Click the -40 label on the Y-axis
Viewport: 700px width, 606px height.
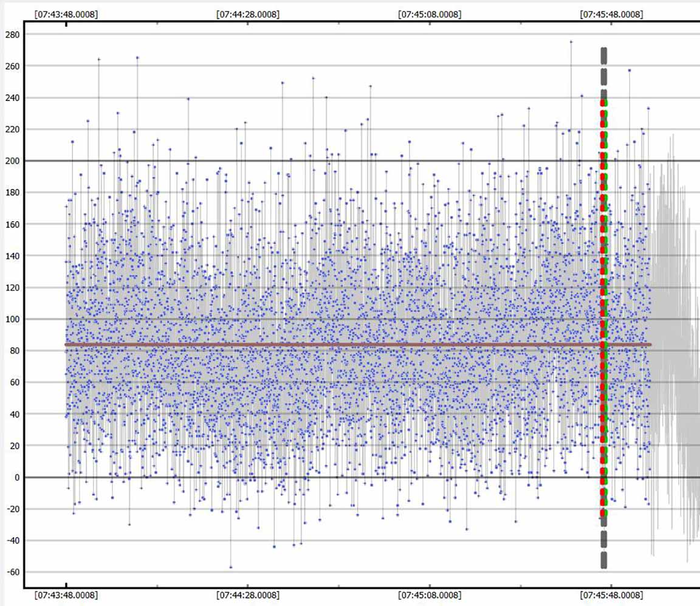(x=12, y=541)
